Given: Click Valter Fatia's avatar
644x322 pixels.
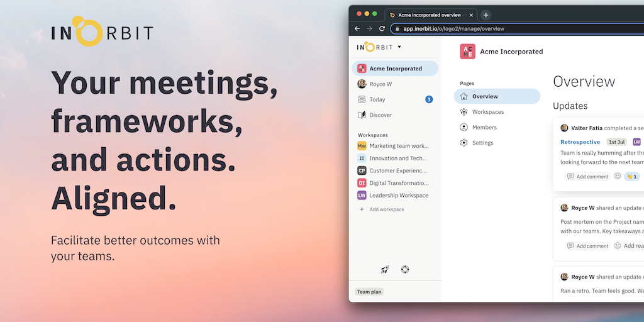Looking at the screenshot, I should tap(564, 128).
